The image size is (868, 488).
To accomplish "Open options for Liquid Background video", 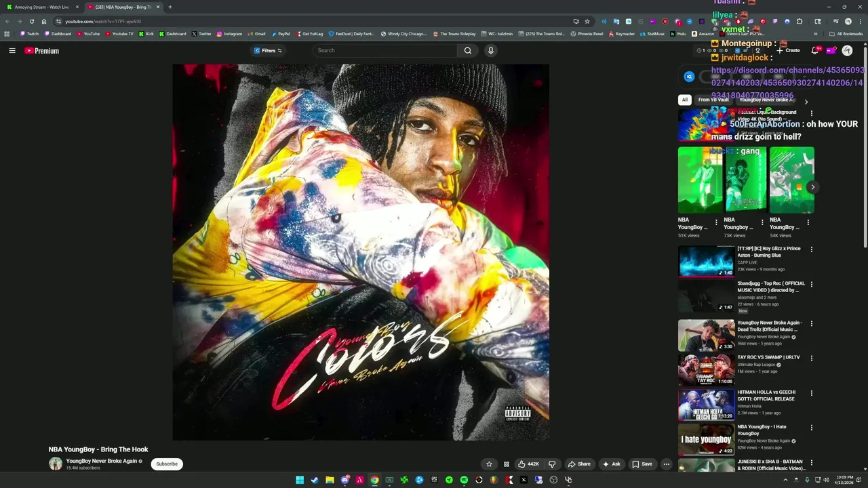I will 811,114.
